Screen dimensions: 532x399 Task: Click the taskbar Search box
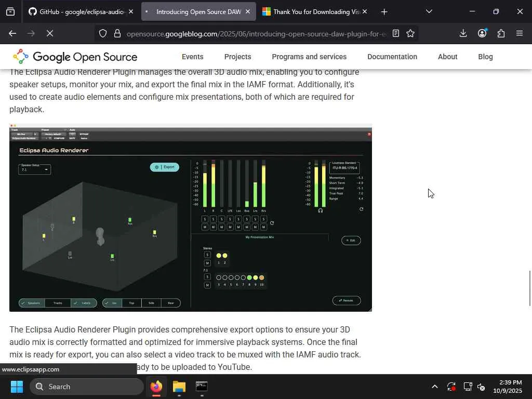(87, 387)
